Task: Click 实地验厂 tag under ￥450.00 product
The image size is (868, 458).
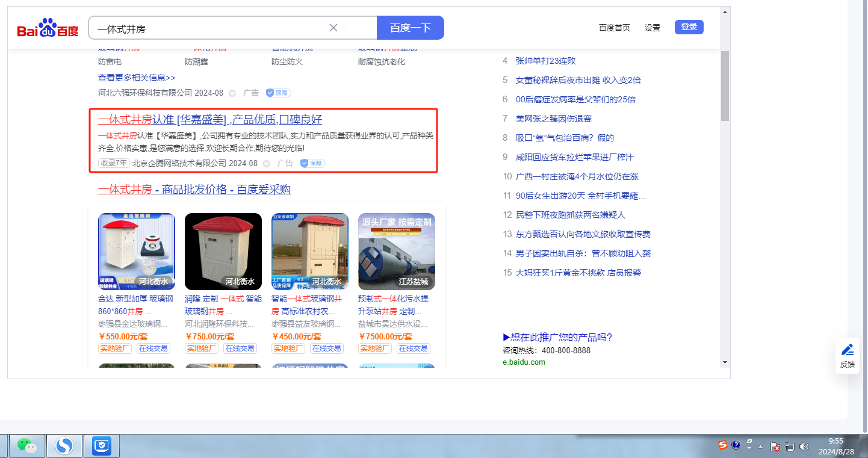Action: point(288,348)
